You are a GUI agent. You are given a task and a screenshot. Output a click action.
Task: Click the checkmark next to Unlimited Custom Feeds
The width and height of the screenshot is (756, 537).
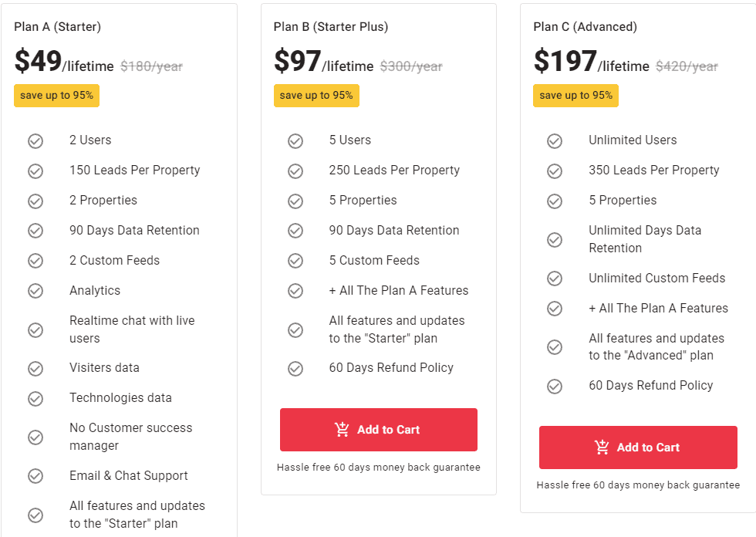tap(555, 278)
